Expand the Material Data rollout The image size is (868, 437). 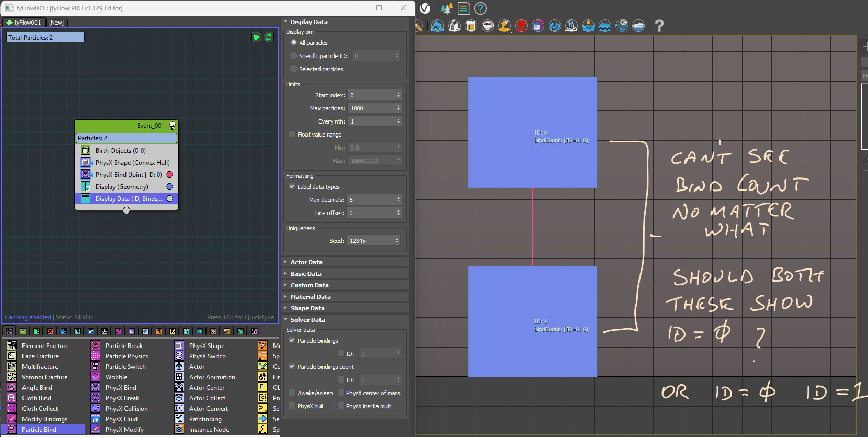pos(311,297)
